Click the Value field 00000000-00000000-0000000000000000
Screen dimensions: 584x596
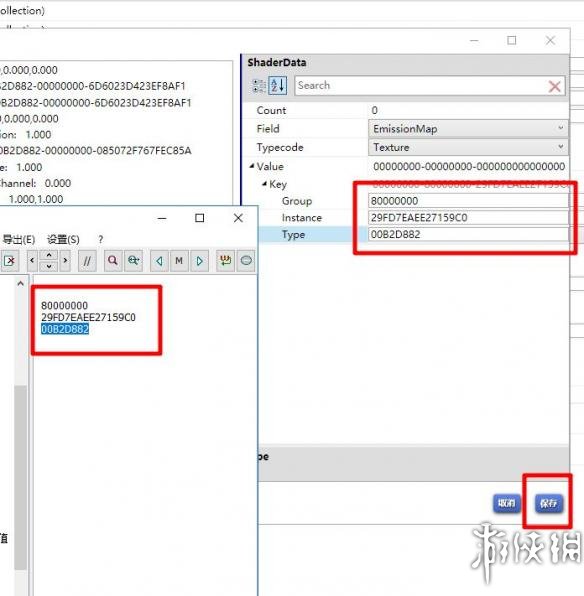(469, 166)
